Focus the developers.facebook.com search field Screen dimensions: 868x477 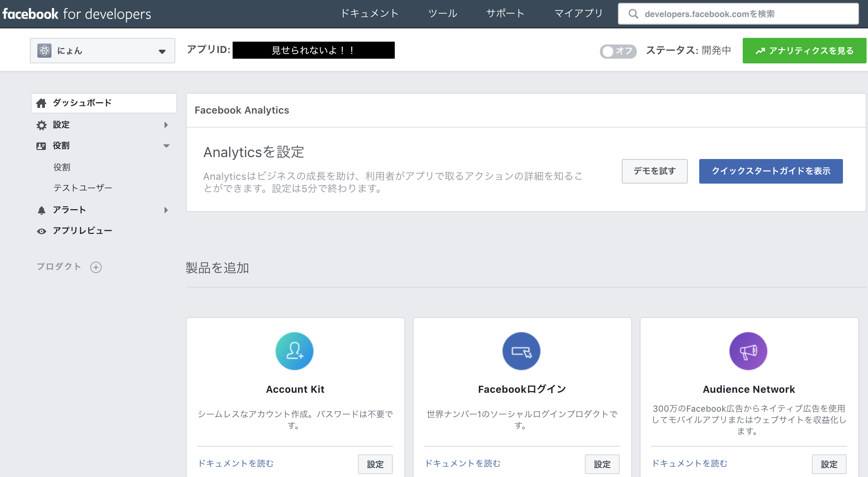(x=738, y=14)
